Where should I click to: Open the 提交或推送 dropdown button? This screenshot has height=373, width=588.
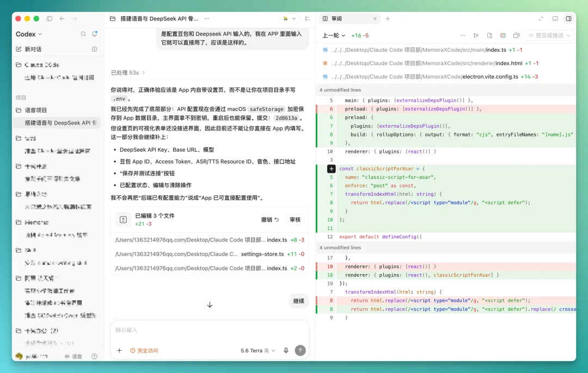[549, 35]
